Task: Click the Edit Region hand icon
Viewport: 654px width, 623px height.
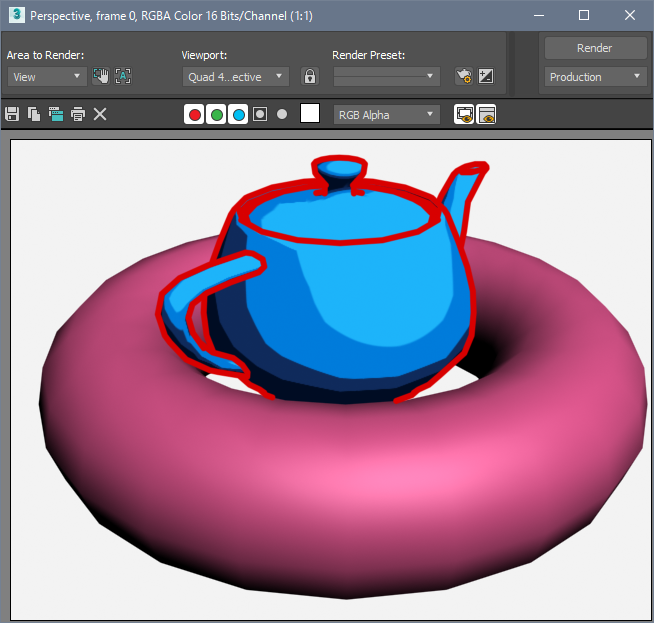Action: pyautogui.click(x=101, y=76)
